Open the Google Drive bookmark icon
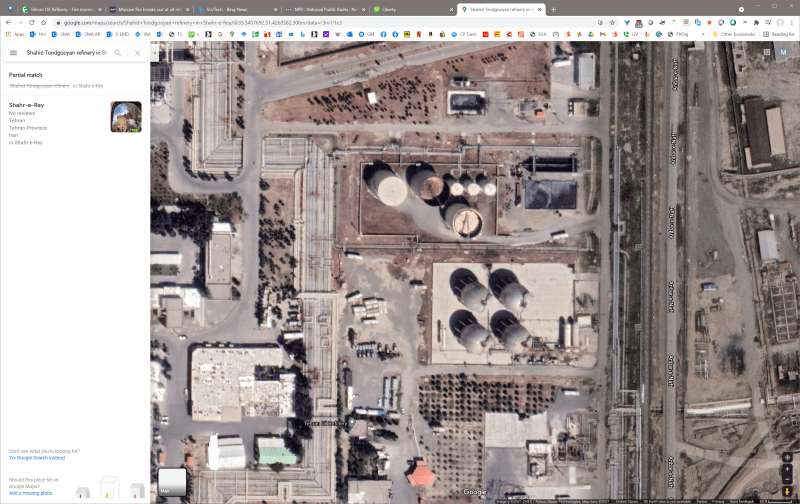The height and width of the screenshot is (504, 800). [591, 34]
